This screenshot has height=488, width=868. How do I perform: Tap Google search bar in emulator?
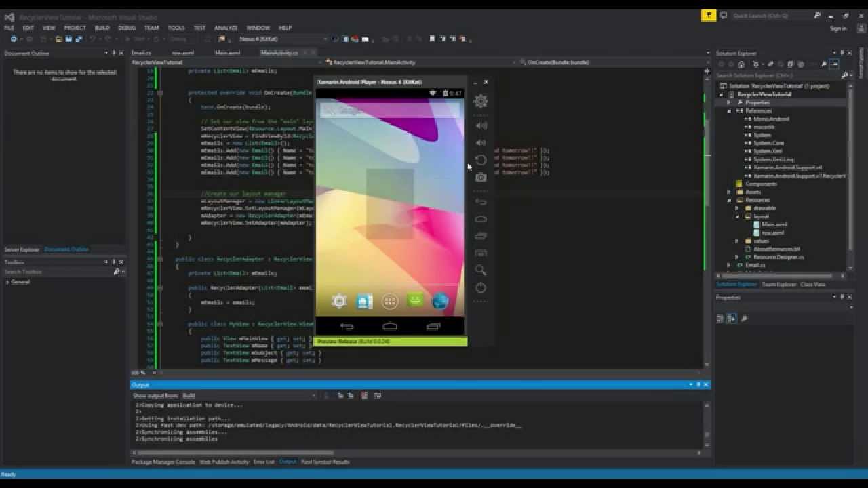coord(390,110)
